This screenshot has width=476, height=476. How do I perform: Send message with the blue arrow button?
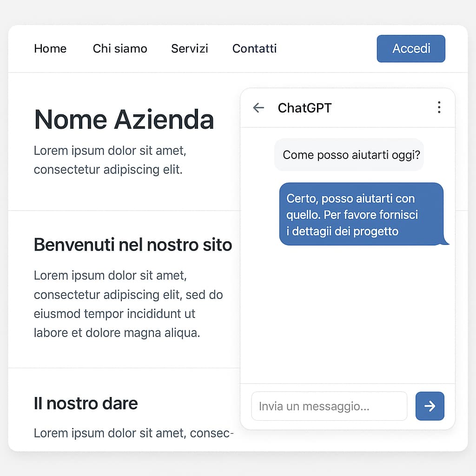click(430, 406)
